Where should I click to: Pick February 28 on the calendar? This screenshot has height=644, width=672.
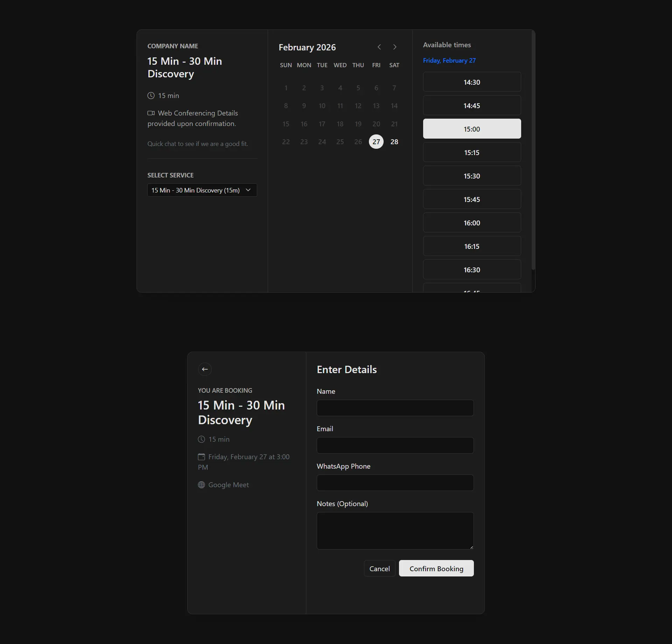[394, 142]
